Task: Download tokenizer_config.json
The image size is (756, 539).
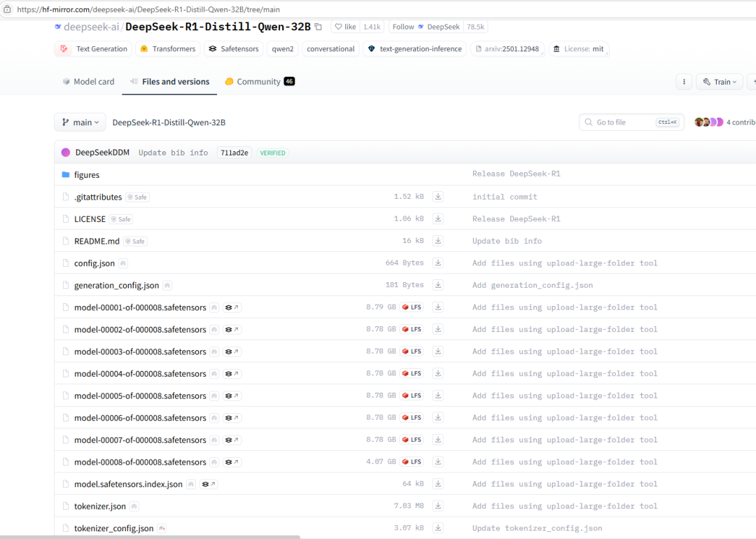Action: (437, 528)
